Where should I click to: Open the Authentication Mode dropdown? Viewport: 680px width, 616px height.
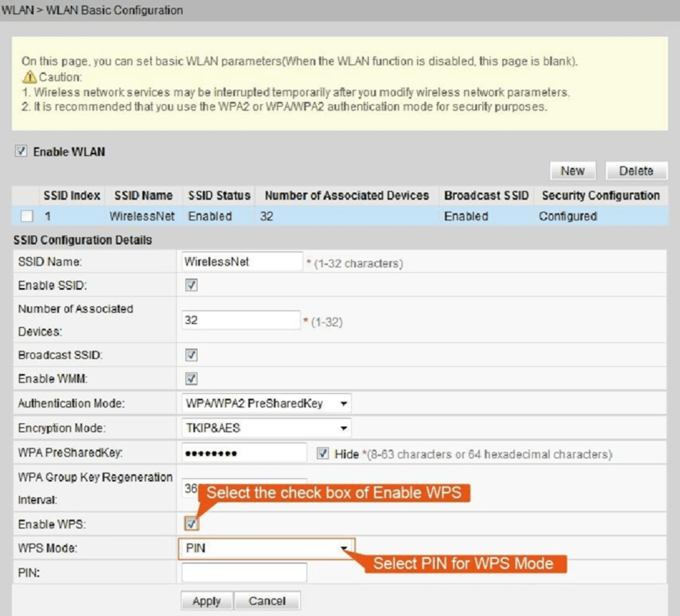pyautogui.click(x=266, y=403)
